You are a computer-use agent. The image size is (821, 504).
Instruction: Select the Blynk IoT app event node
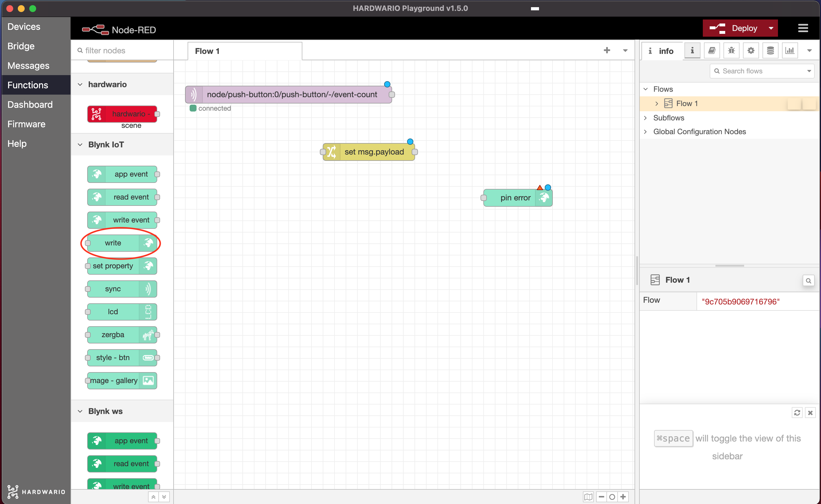(x=122, y=174)
